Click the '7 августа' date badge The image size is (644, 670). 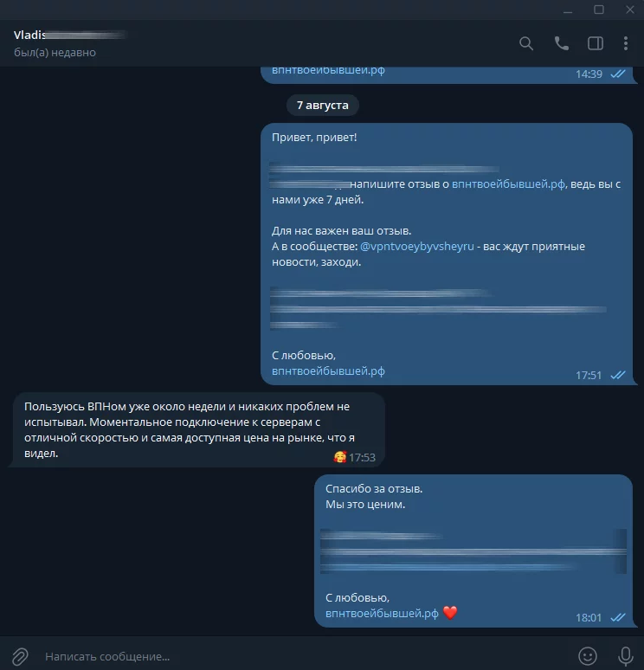click(x=323, y=105)
